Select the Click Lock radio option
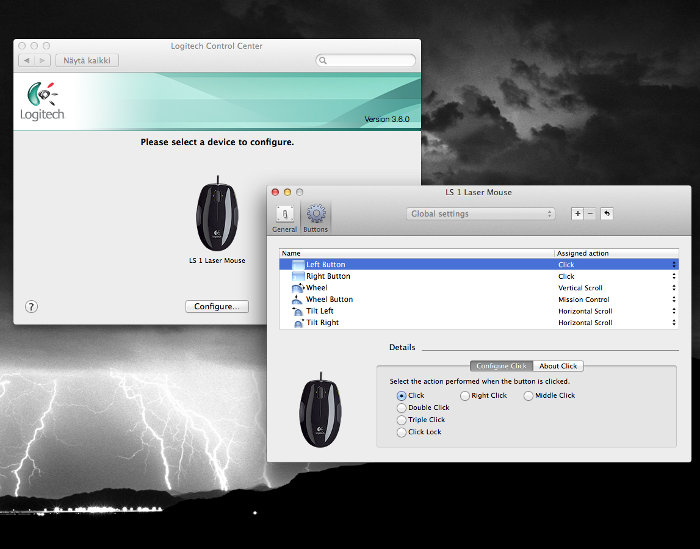 (x=401, y=432)
